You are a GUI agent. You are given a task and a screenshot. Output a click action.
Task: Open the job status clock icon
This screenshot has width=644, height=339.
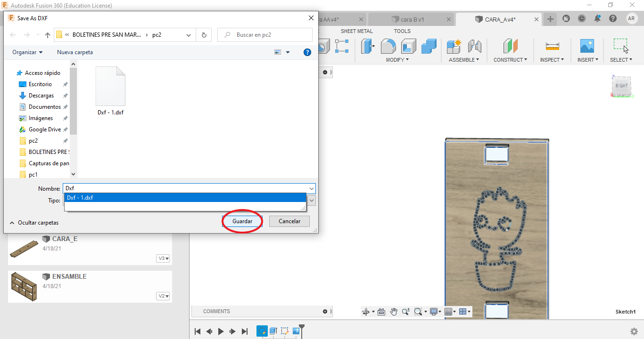(x=582, y=18)
